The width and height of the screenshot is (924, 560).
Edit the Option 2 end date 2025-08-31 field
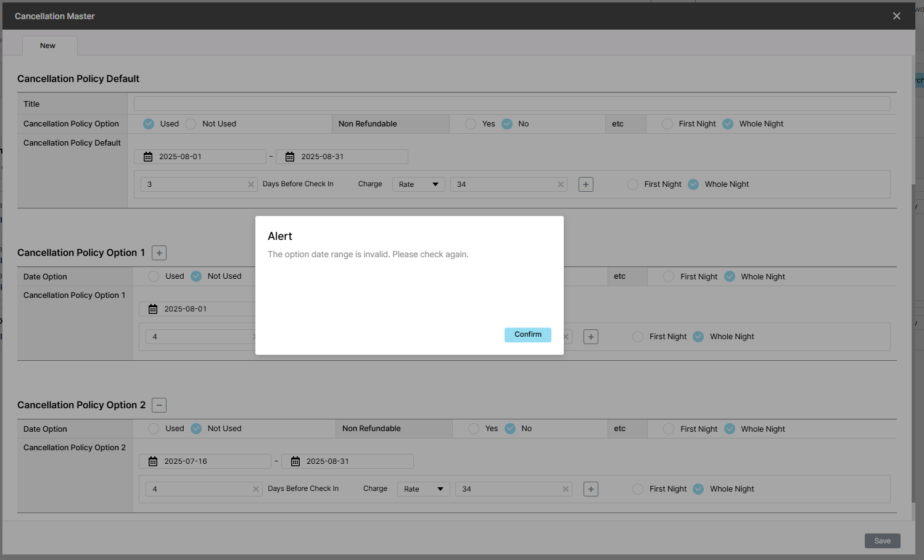(x=347, y=461)
